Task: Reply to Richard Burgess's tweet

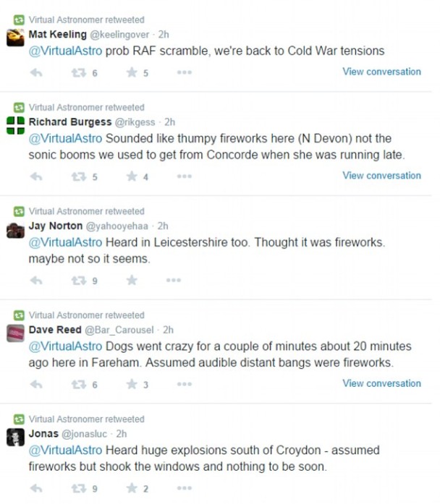Action: click(35, 176)
